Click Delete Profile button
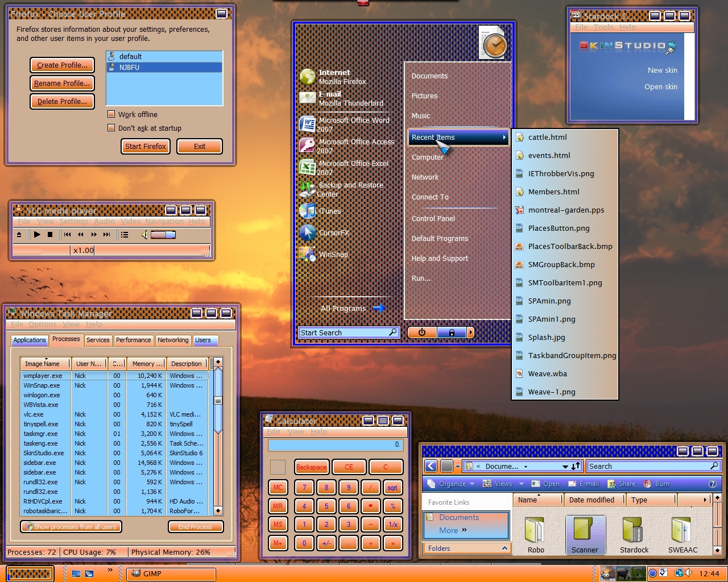728x582 pixels. [63, 101]
